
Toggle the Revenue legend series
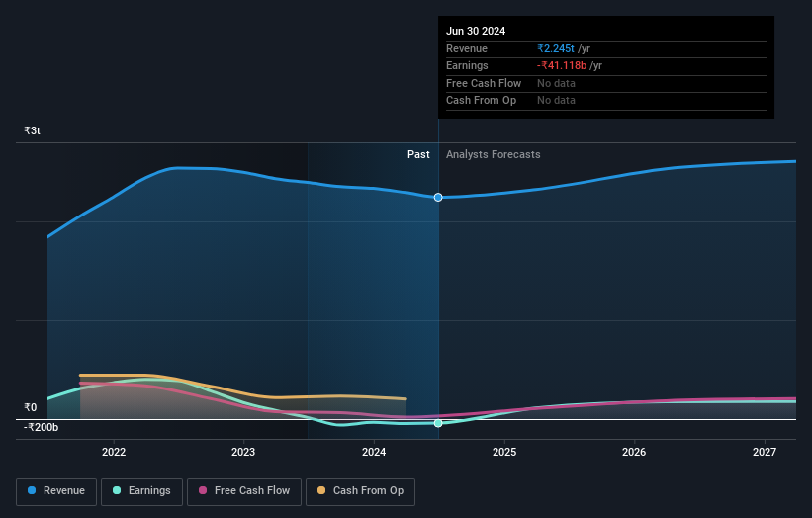56,491
